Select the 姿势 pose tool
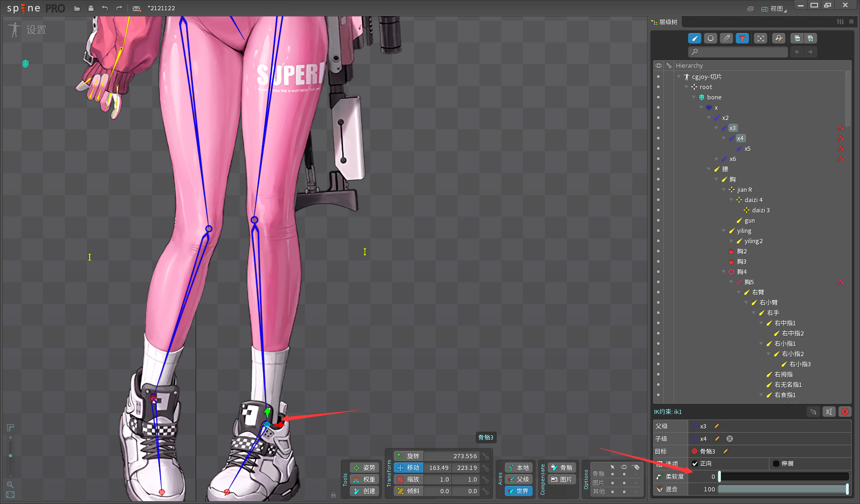Screen dimensions: 860x504 pyautogui.click(x=364, y=468)
